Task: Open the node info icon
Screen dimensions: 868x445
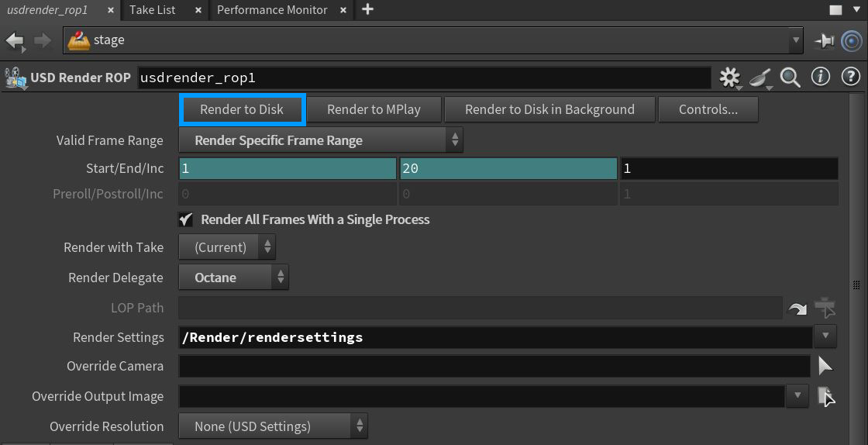Action: point(820,78)
